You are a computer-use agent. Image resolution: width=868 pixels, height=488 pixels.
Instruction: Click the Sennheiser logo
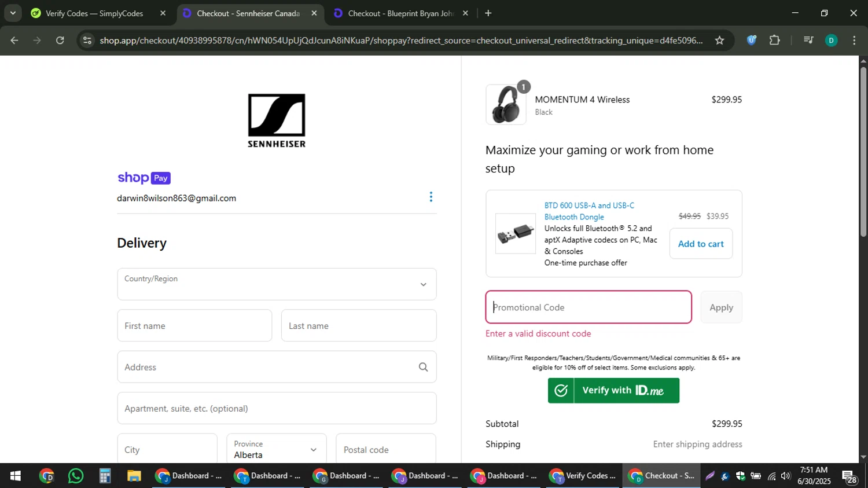point(277,120)
